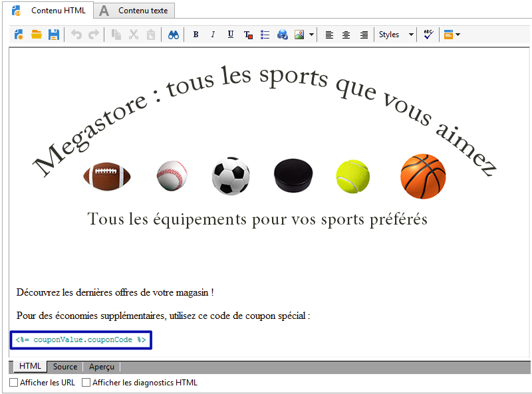Enable the Afficher les URL checkbox
Viewport: 532px width, 394px height.
pyautogui.click(x=14, y=383)
